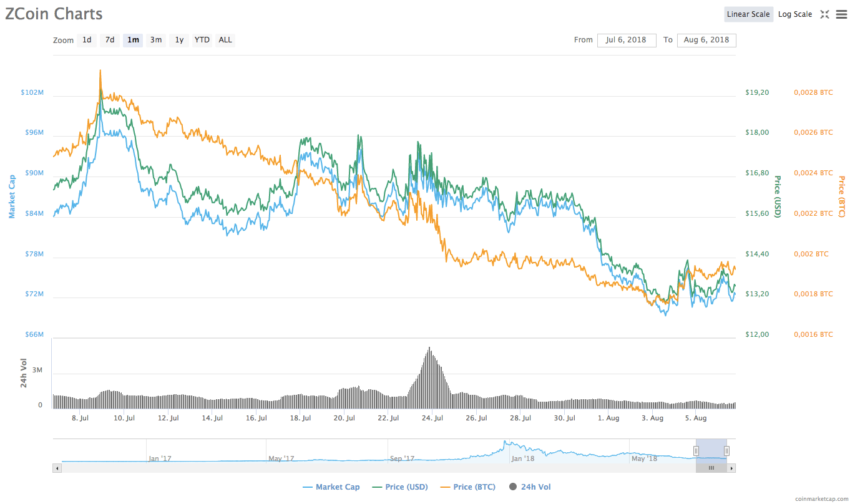Click the 1. Aug x-axis date label
Image resolution: width=855 pixels, height=504 pixels.
coord(607,418)
